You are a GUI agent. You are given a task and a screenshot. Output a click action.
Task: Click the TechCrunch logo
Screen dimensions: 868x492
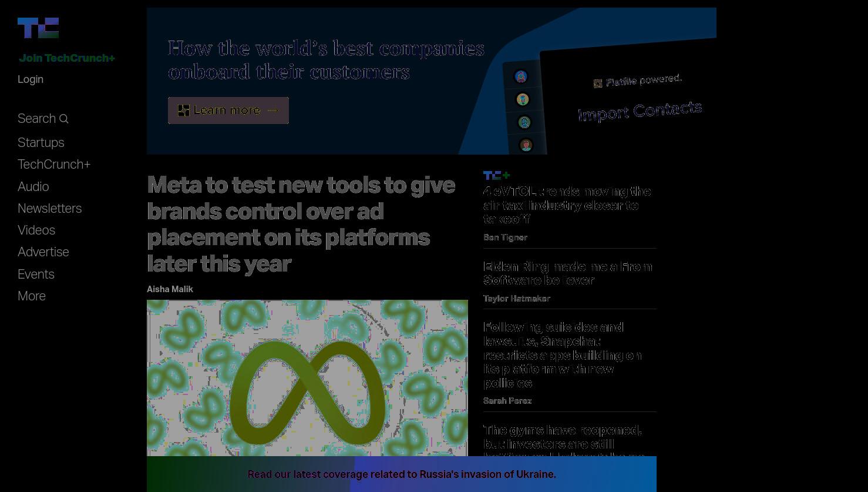[38, 28]
